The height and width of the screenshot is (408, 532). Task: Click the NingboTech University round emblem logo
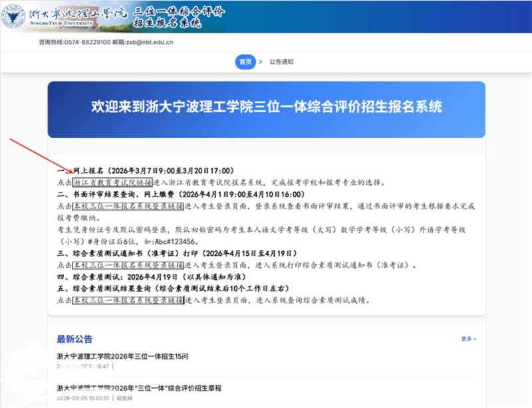coord(13,17)
